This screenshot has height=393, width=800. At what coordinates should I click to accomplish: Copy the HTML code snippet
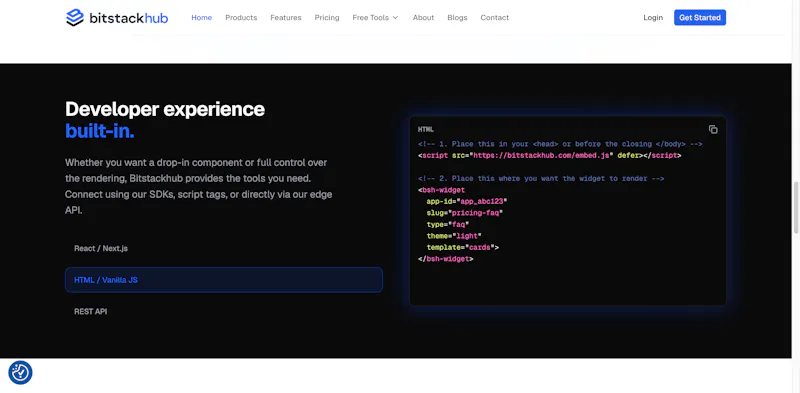pyautogui.click(x=713, y=130)
